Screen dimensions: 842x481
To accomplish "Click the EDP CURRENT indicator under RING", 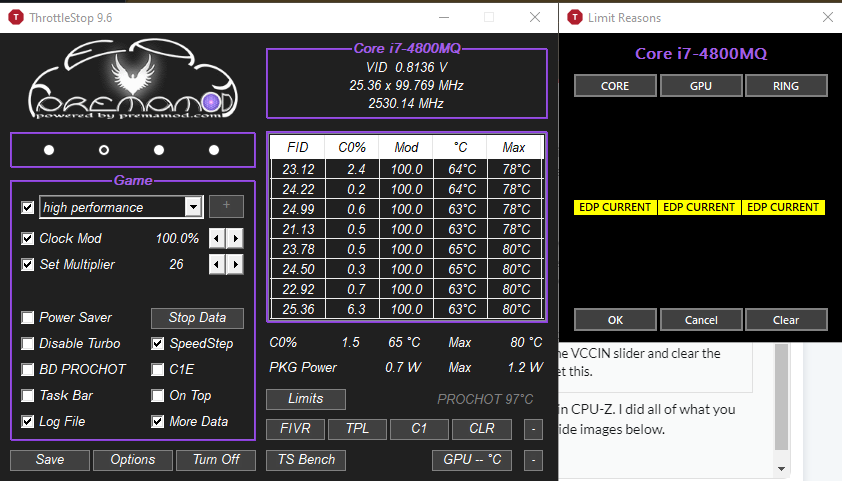I will coord(783,207).
